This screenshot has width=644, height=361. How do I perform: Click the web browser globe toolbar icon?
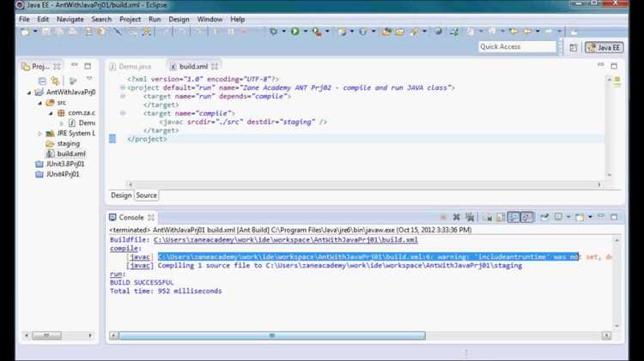pyautogui.click(x=438, y=31)
